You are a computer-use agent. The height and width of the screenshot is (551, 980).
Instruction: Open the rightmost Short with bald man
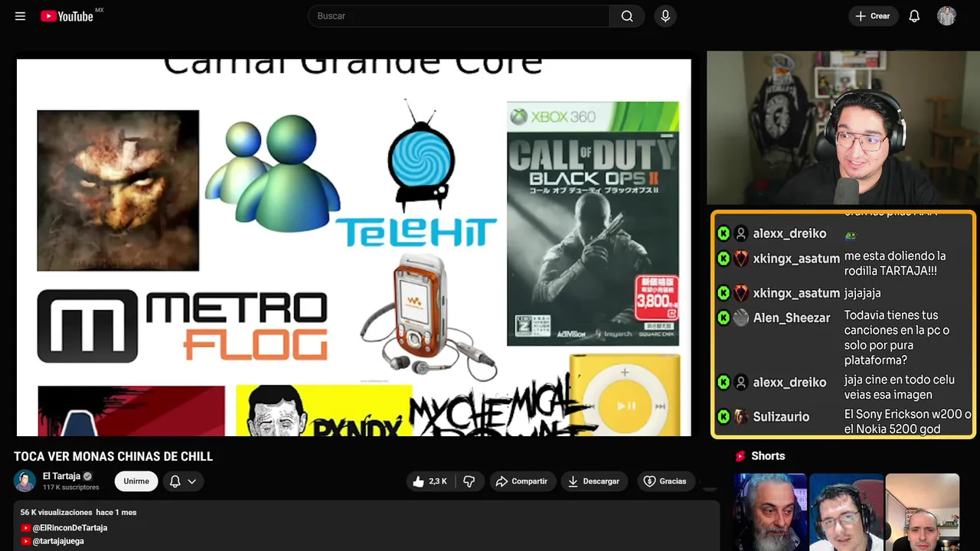[x=922, y=512]
